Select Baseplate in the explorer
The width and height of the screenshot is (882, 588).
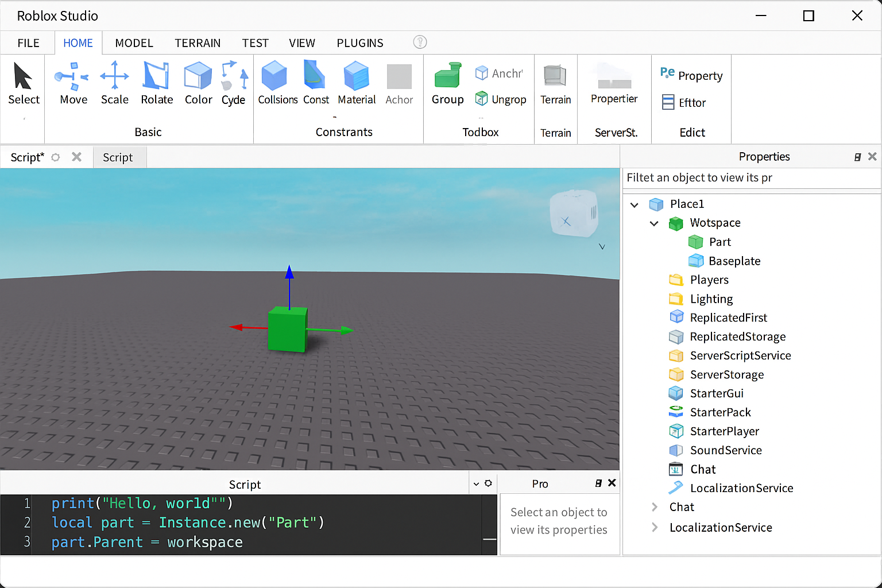(x=725, y=261)
